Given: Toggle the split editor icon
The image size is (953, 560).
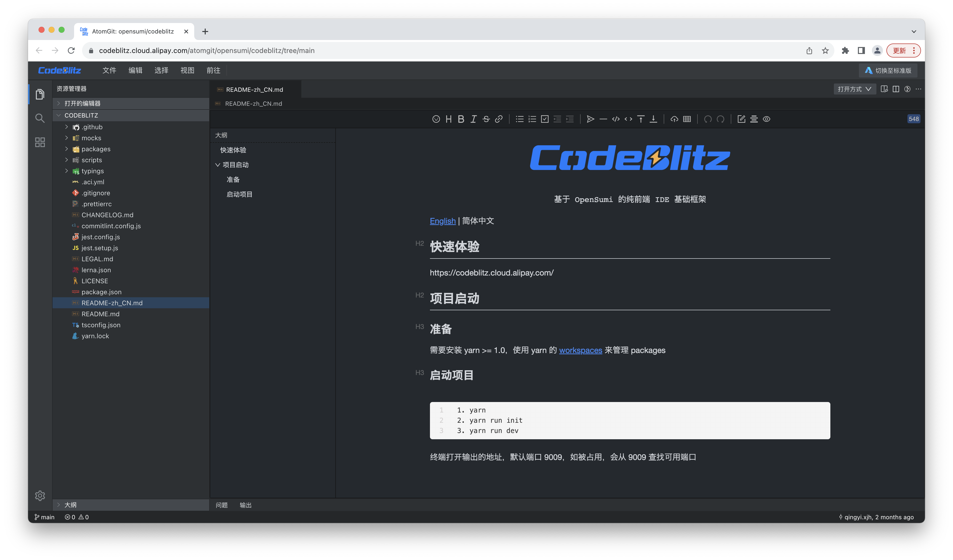Looking at the screenshot, I should coord(896,89).
